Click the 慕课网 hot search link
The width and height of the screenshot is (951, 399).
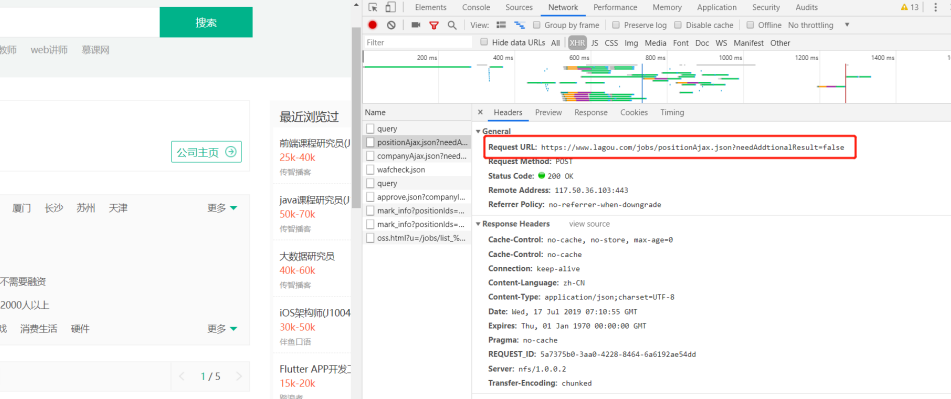coord(95,50)
